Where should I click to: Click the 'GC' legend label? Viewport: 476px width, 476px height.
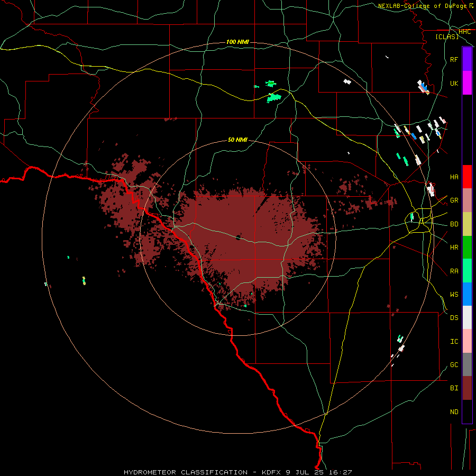point(454,365)
